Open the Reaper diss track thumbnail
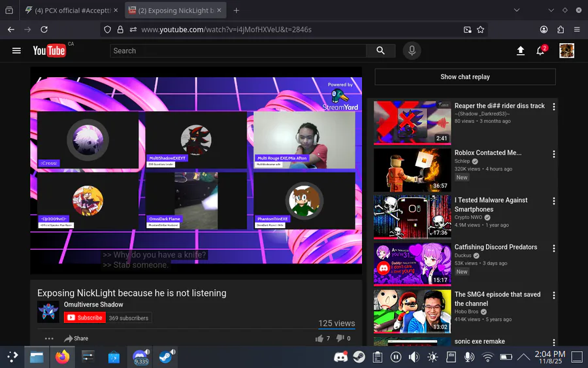The image size is (588, 368). (x=412, y=123)
